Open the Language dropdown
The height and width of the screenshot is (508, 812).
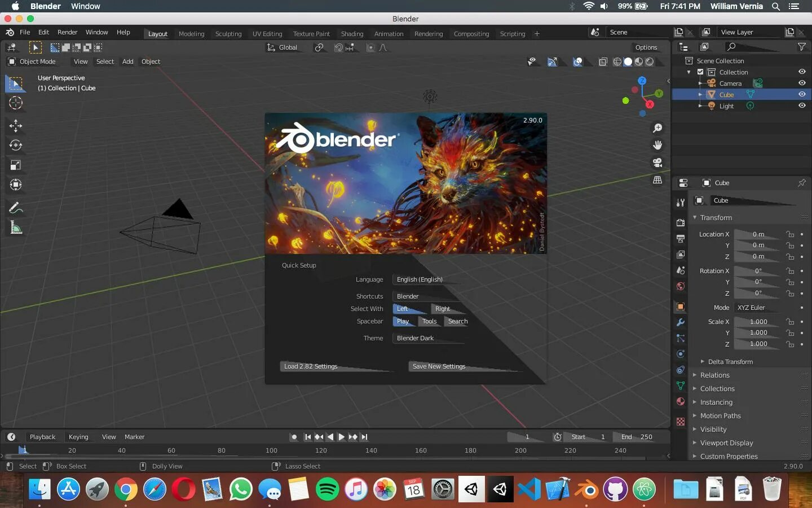pyautogui.click(x=429, y=279)
